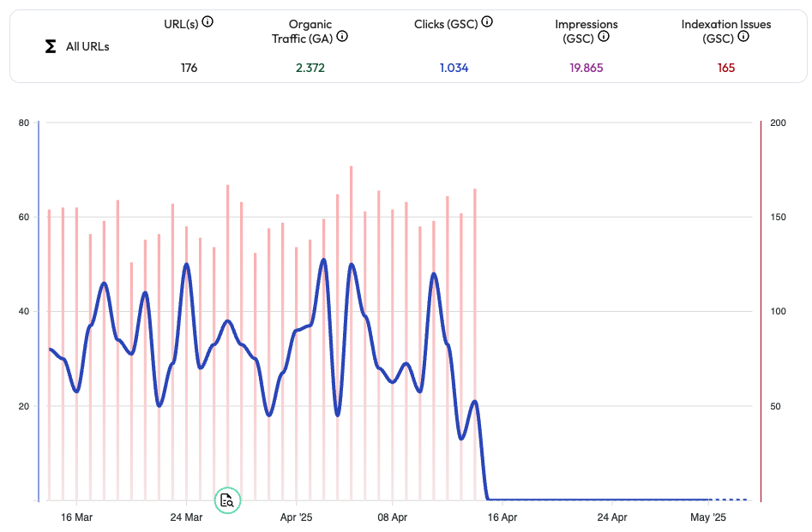
Task: Show info for Impressions (GSC)
Action: (604, 37)
